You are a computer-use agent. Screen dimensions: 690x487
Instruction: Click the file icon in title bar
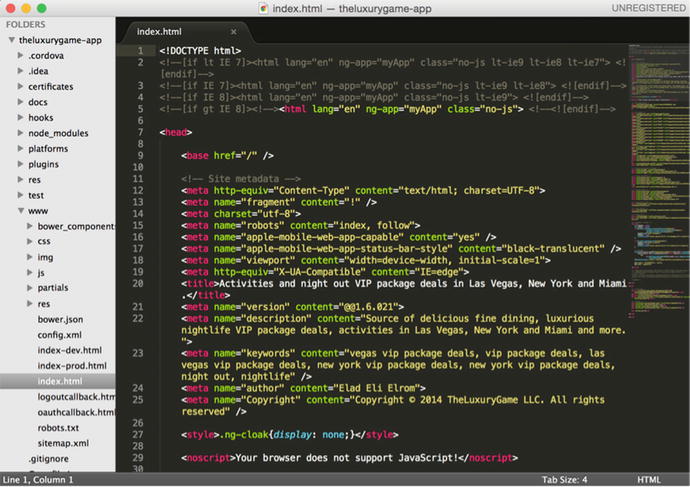(263, 8)
